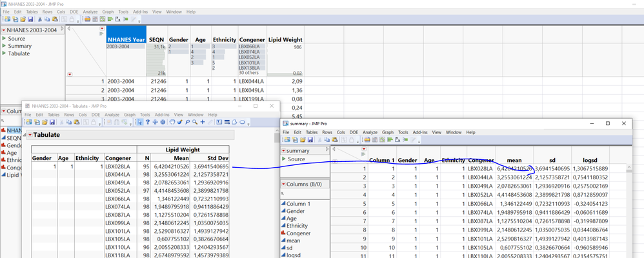Open Analyze menu in the main window
The image size is (644, 258).
tap(90, 12)
